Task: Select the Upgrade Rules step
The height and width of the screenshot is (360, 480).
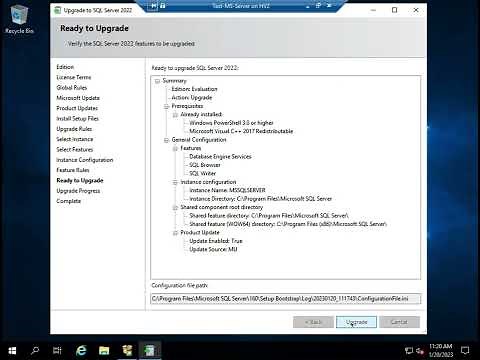Action: [x=74, y=129]
